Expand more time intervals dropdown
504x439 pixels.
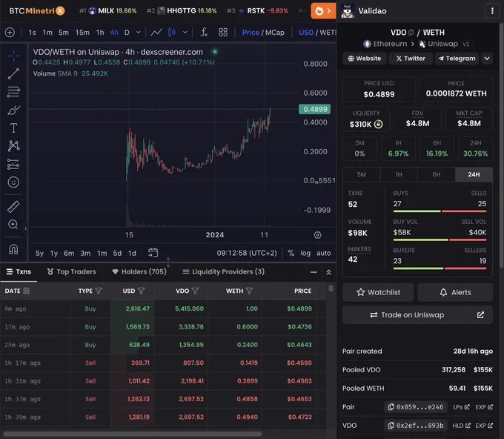click(x=138, y=32)
